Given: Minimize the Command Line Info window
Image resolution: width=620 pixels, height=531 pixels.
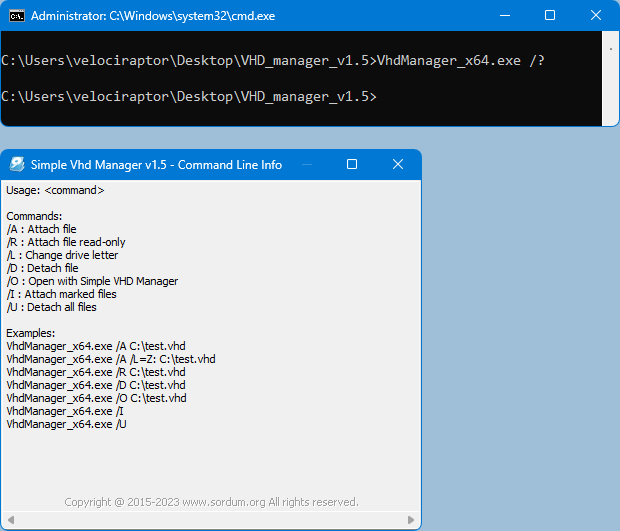Looking at the screenshot, I should point(305,165).
